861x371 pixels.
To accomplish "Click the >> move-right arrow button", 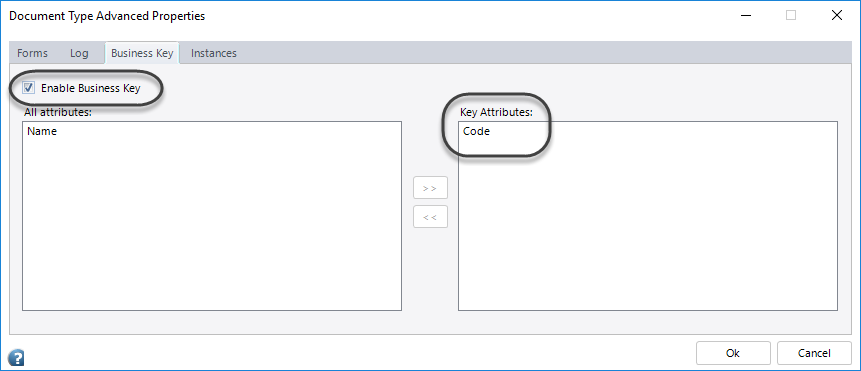I will click(430, 188).
